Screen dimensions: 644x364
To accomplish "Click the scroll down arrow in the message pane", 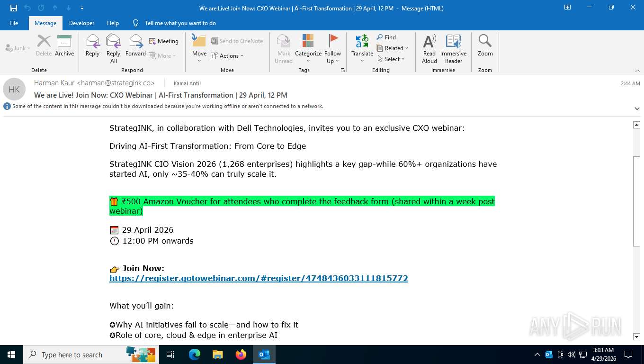I will coord(636,337).
